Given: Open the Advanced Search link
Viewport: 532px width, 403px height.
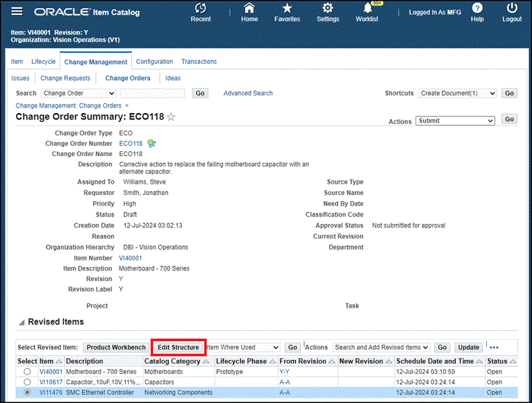Looking at the screenshot, I should point(248,94).
